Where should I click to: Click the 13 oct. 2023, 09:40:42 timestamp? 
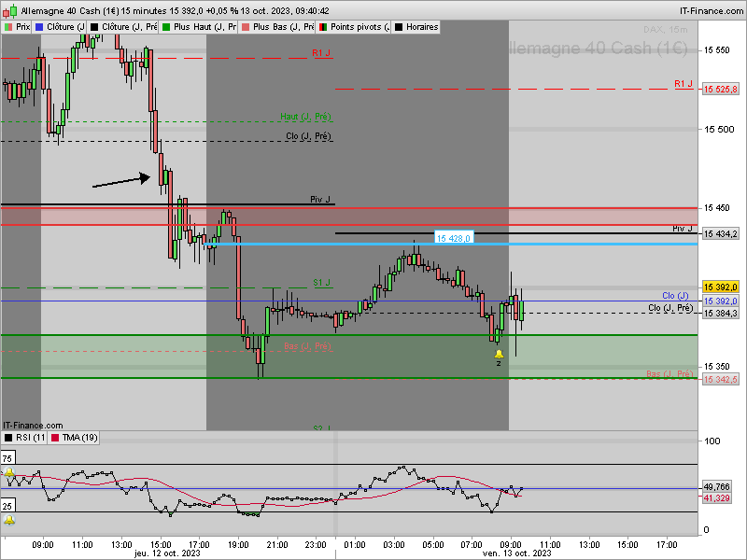point(284,10)
